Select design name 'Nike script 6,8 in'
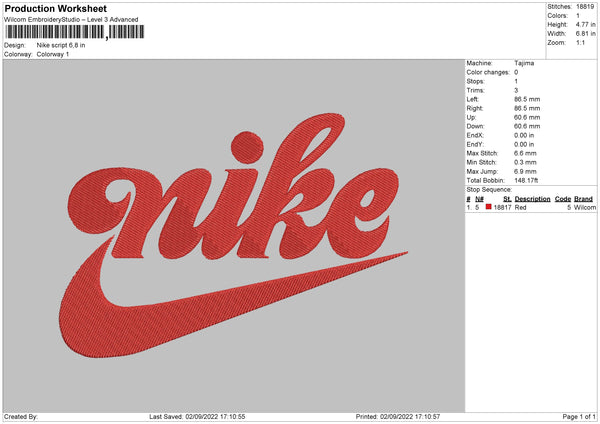This screenshot has height=424, width=600. [61, 45]
